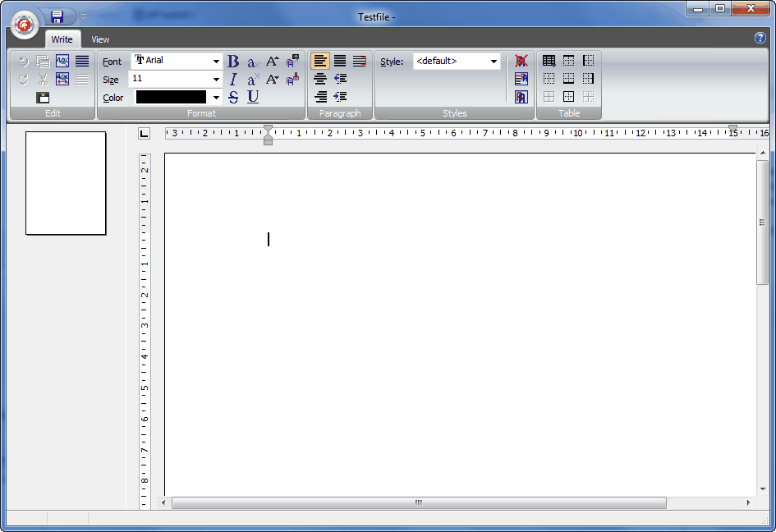
Task: Switch to the View tab
Action: pyautogui.click(x=100, y=39)
